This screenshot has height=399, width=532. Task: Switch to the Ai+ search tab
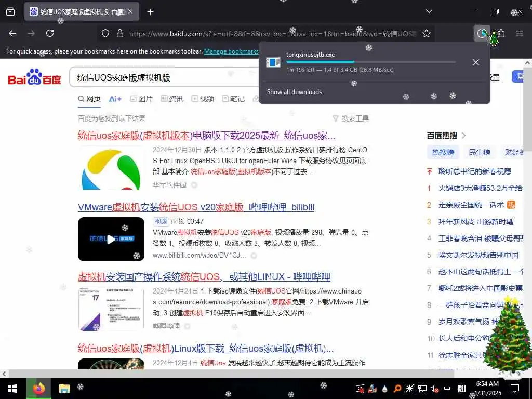click(x=115, y=99)
